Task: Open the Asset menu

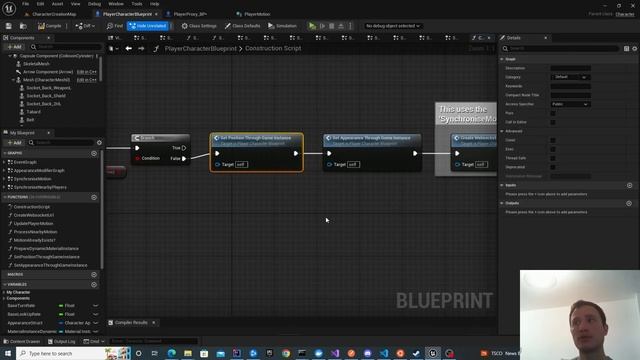Action: 57,4
